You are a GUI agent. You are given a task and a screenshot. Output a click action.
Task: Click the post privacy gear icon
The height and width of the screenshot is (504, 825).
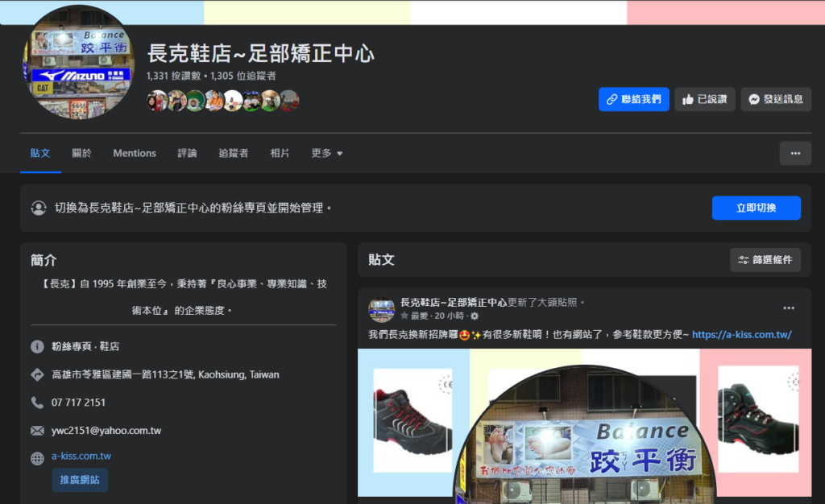[475, 316]
